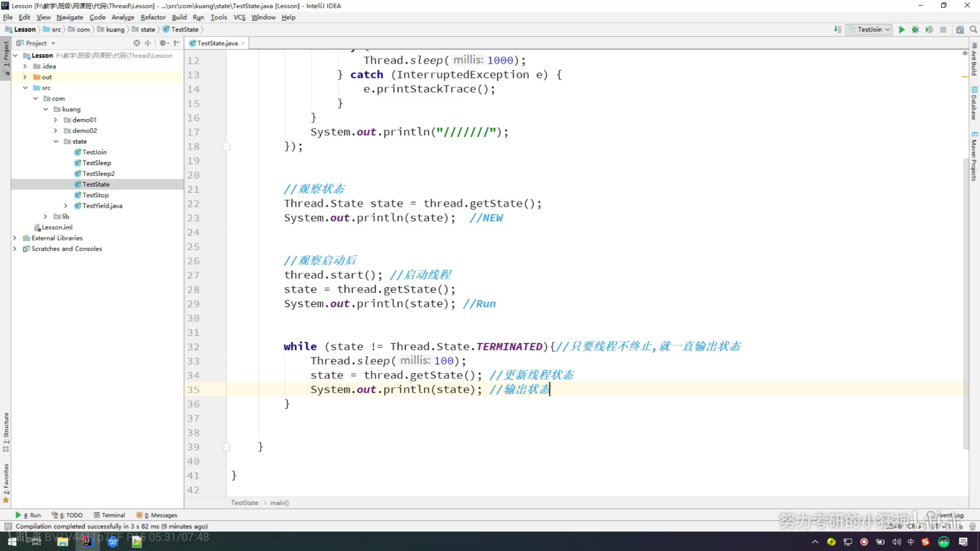Open the Navigate menu
This screenshot has height=551, width=980.
70,17
